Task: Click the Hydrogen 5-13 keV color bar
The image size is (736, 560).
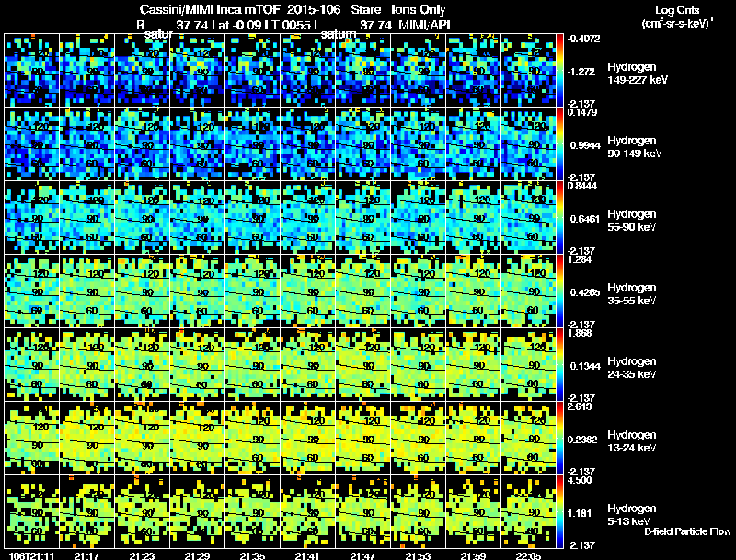Action: (559, 512)
